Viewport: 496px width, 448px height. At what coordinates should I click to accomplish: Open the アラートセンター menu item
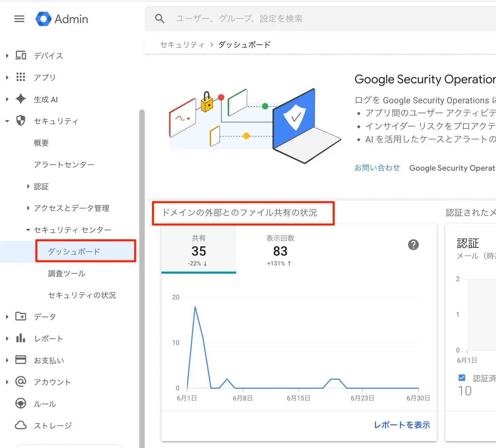click(64, 165)
